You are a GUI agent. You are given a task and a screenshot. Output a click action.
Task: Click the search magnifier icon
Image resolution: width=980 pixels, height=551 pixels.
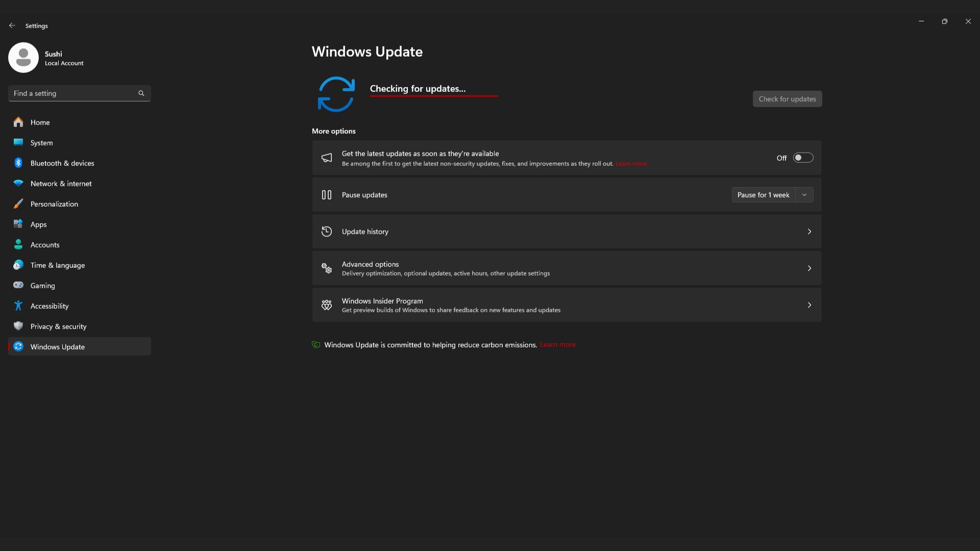(x=141, y=93)
